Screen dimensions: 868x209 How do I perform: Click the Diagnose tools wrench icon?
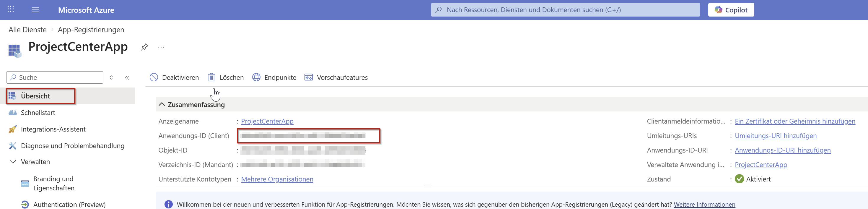(12, 146)
